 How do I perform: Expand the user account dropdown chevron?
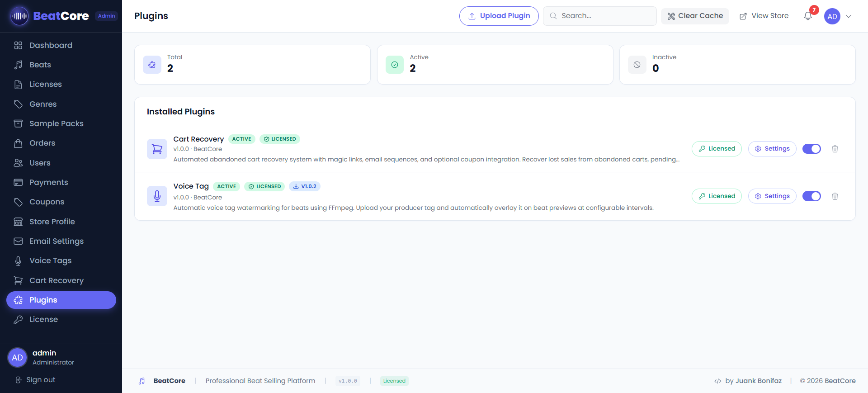click(x=849, y=16)
